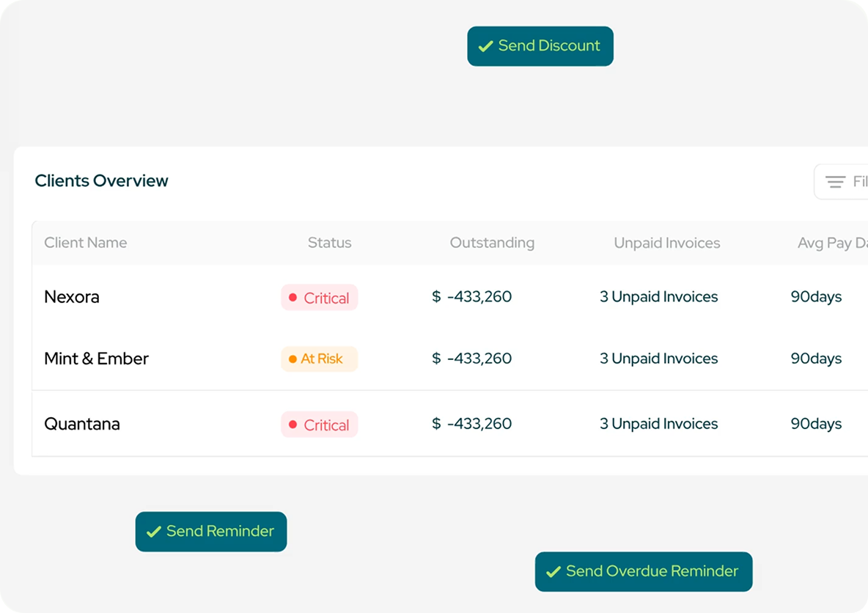Select the Quantana client name
Viewport: 868px width, 613px height.
coord(82,424)
